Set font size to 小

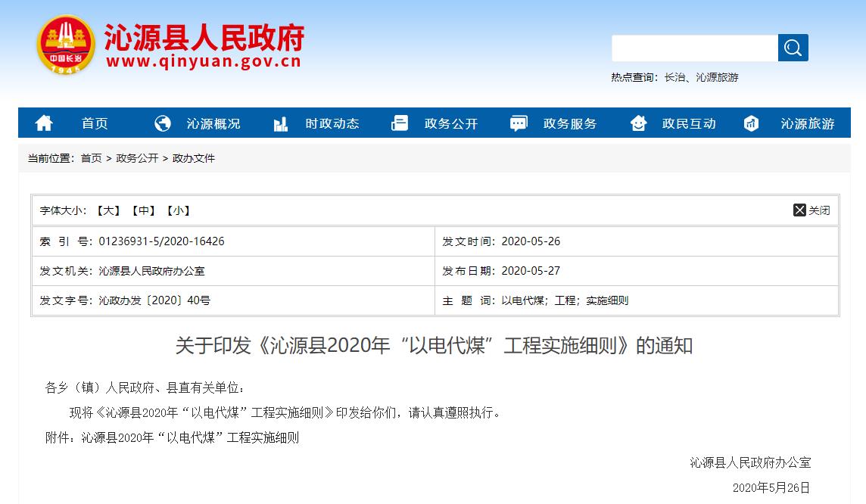[x=179, y=211]
